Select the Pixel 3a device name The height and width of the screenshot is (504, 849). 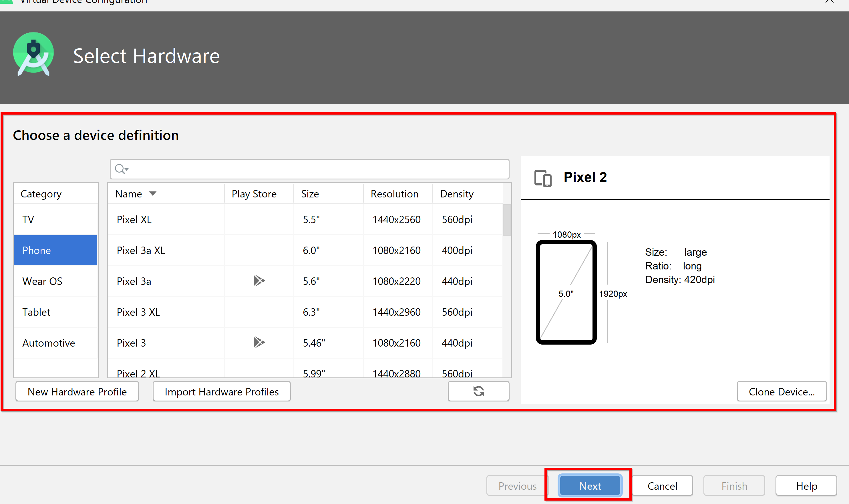pyautogui.click(x=134, y=281)
